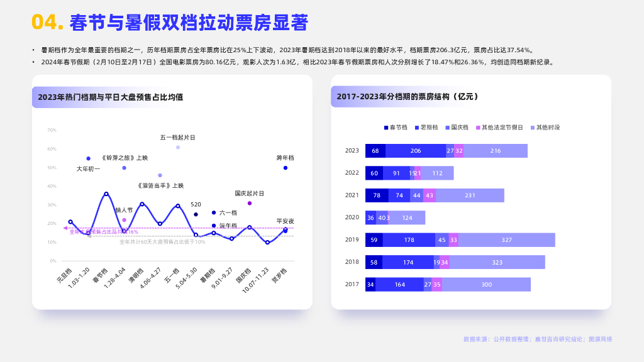Click the 元旦档 x-axis label
The image size is (644, 362).
[65, 275]
